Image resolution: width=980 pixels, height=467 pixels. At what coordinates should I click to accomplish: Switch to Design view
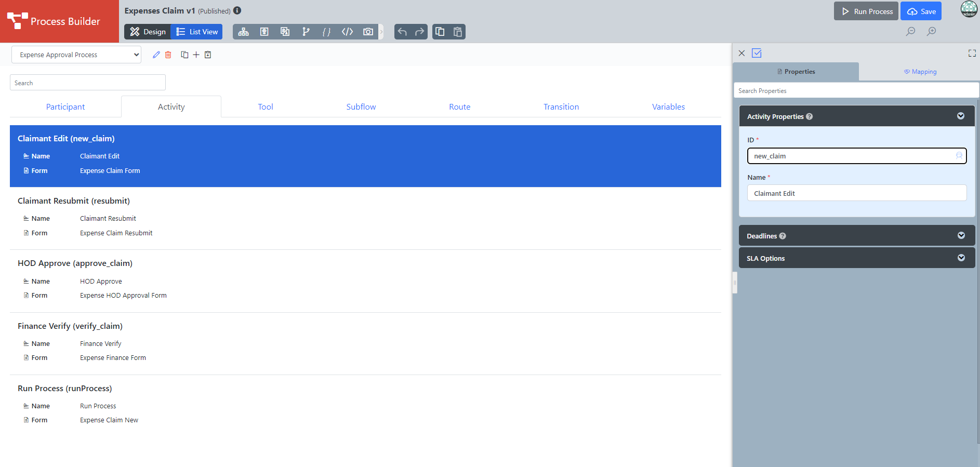pos(148,32)
